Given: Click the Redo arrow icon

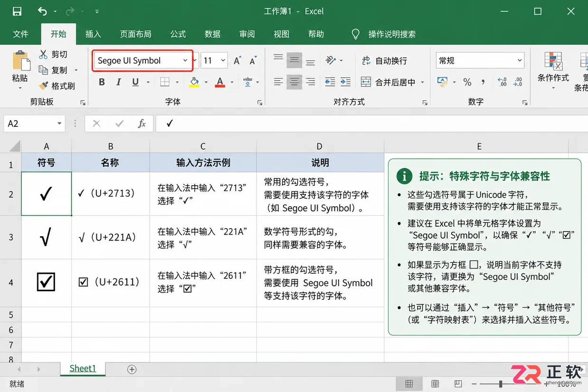Looking at the screenshot, I should 69,11.
